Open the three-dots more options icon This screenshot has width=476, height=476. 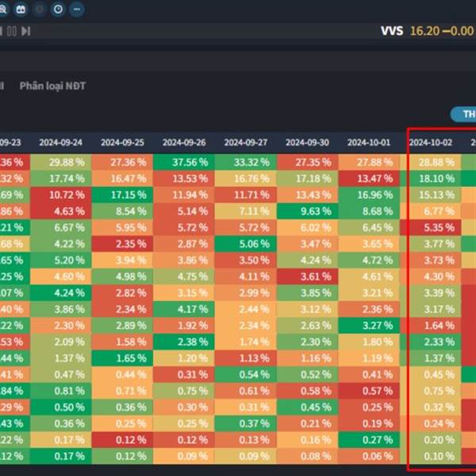point(77,10)
